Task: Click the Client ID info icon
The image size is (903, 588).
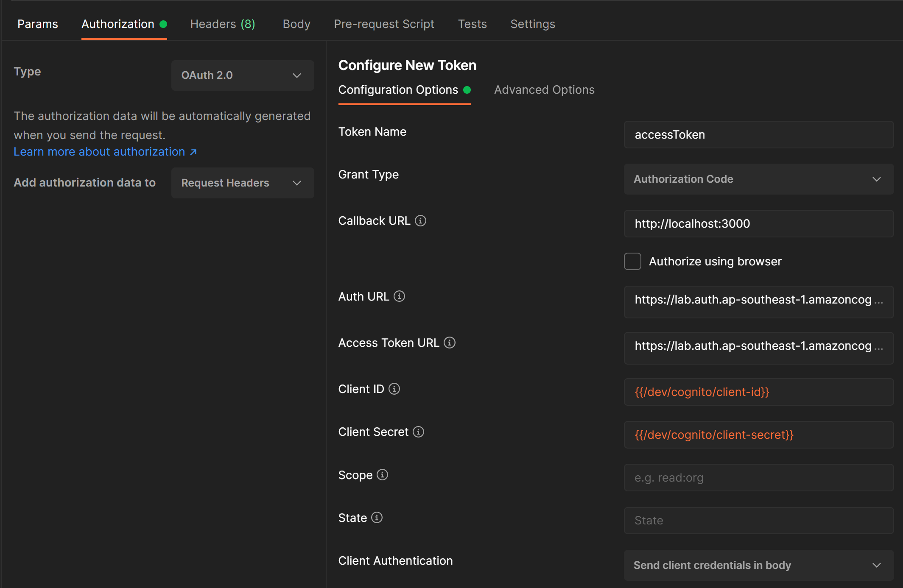Action: pos(394,389)
